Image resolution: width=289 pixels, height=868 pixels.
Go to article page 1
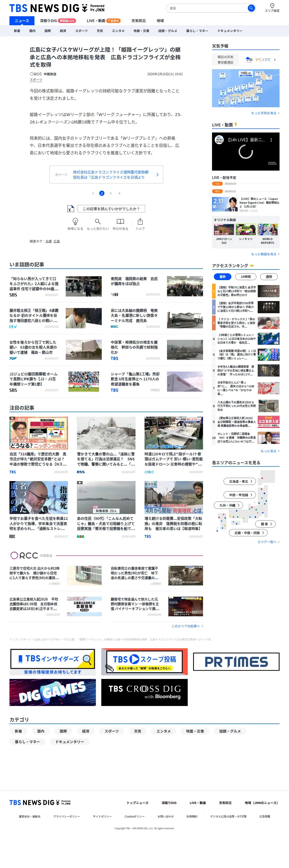tap(93, 193)
